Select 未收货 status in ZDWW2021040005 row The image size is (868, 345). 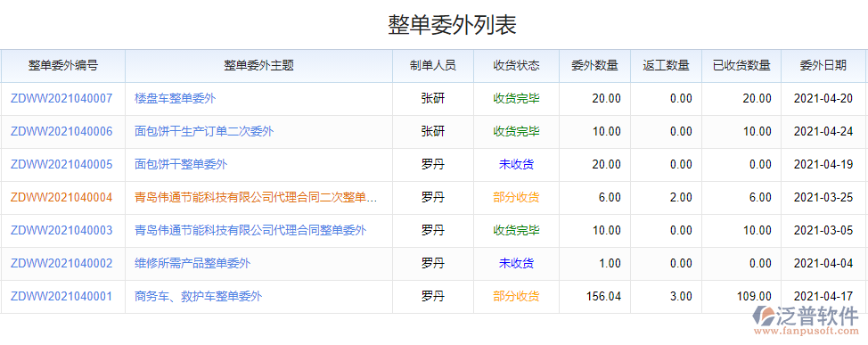pyautogui.click(x=517, y=164)
